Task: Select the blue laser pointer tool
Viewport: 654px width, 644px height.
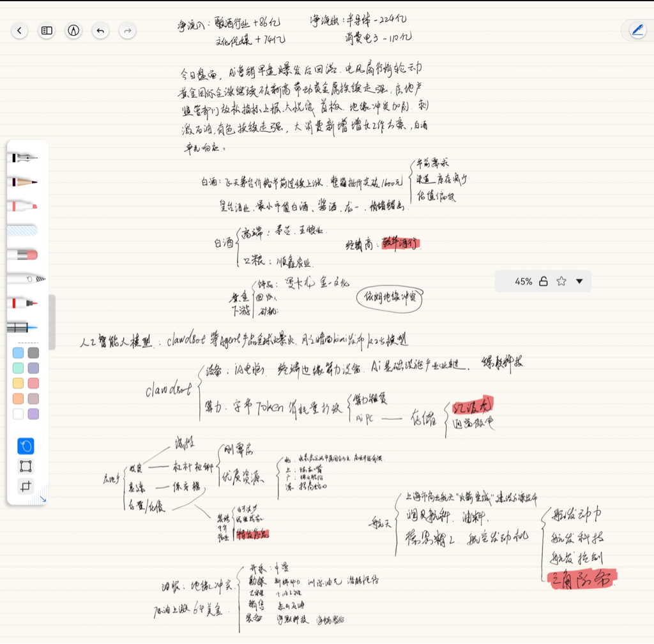Action: point(22,327)
